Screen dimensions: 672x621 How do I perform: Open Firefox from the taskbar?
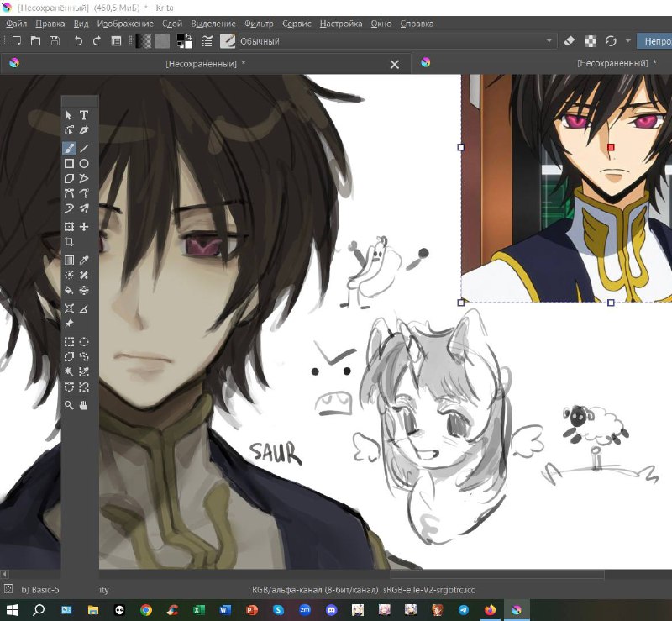coord(490,610)
